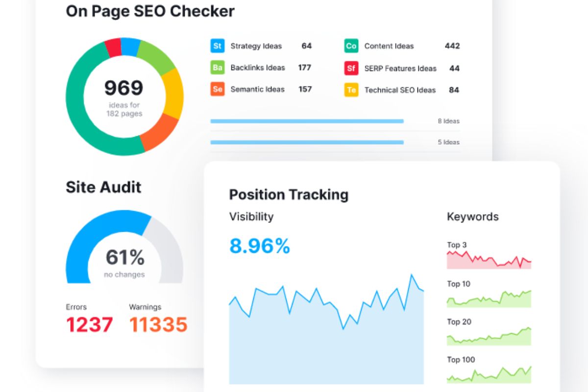Select the Top 3 keywords sparkline

tap(489, 260)
